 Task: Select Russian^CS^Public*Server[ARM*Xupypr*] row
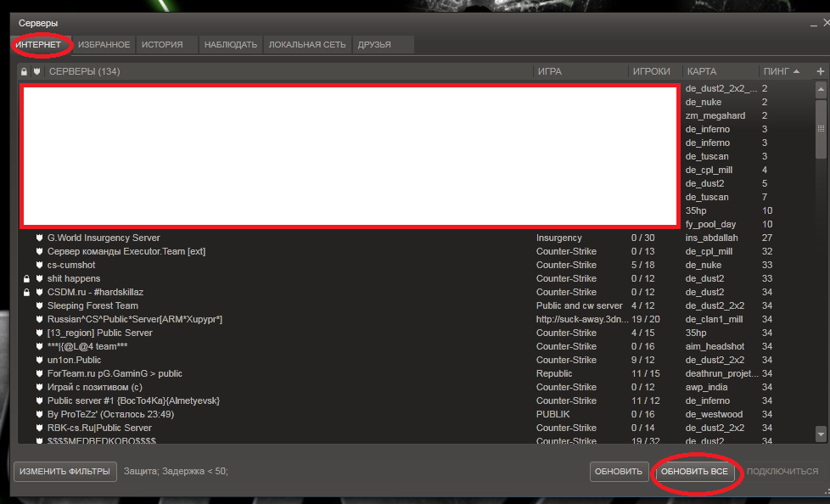pyautogui.click(x=416, y=319)
